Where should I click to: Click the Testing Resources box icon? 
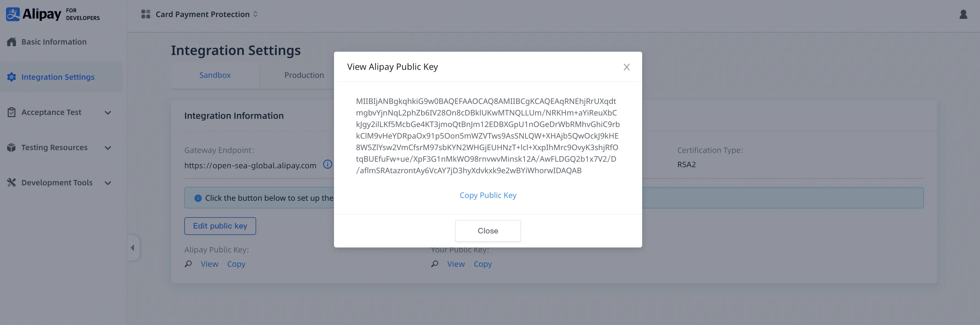coord(11,147)
